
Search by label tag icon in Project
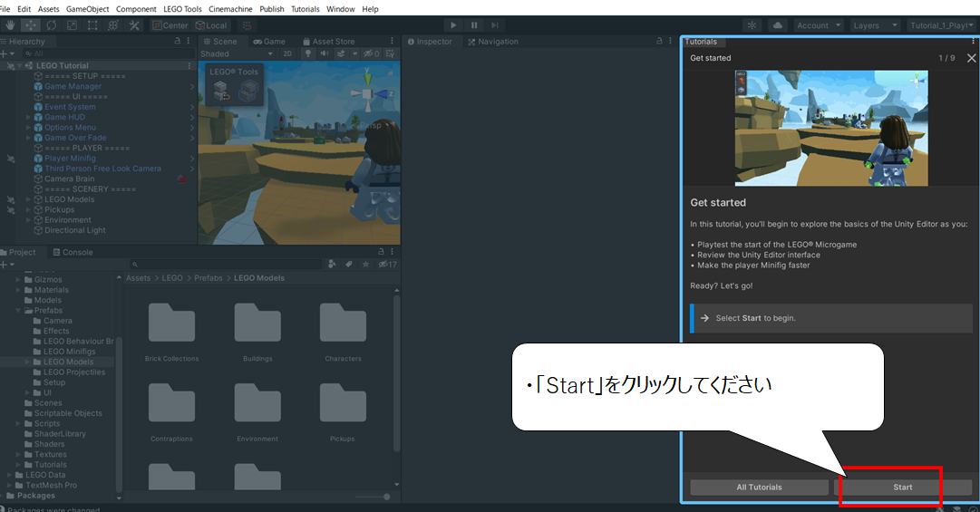pyautogui.click(x=349, y=264)
